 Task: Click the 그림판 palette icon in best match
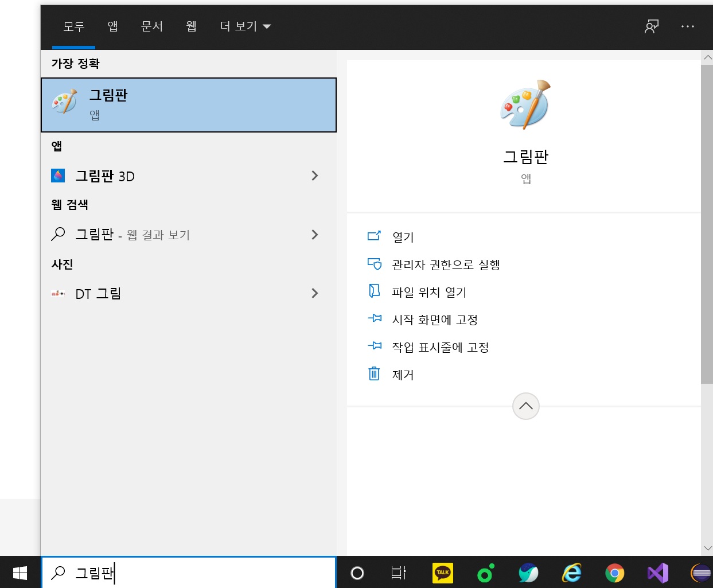[64, 102]
